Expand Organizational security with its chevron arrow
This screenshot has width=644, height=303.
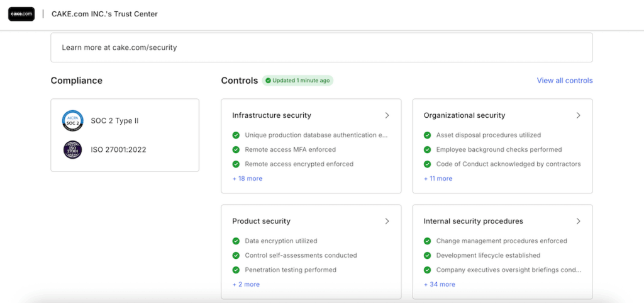click(x=578, y=115)
